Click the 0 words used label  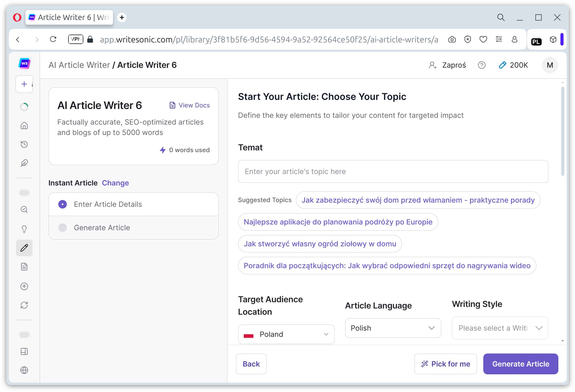click(x=185, y=150)
